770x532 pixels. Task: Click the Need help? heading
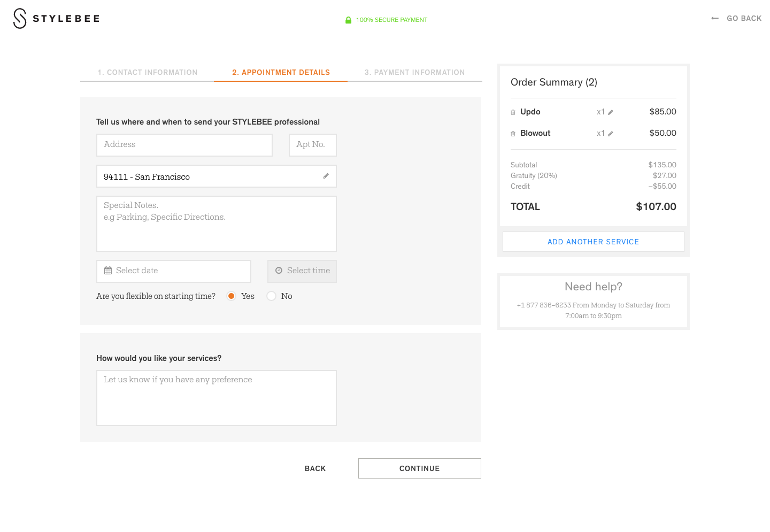[594, 287]
